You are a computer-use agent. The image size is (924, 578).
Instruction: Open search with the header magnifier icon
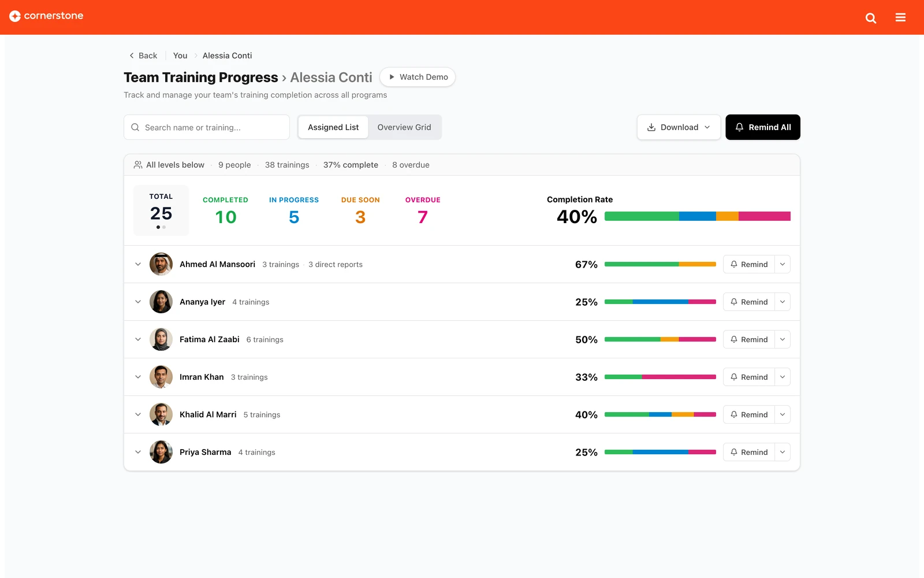[871, 18]
